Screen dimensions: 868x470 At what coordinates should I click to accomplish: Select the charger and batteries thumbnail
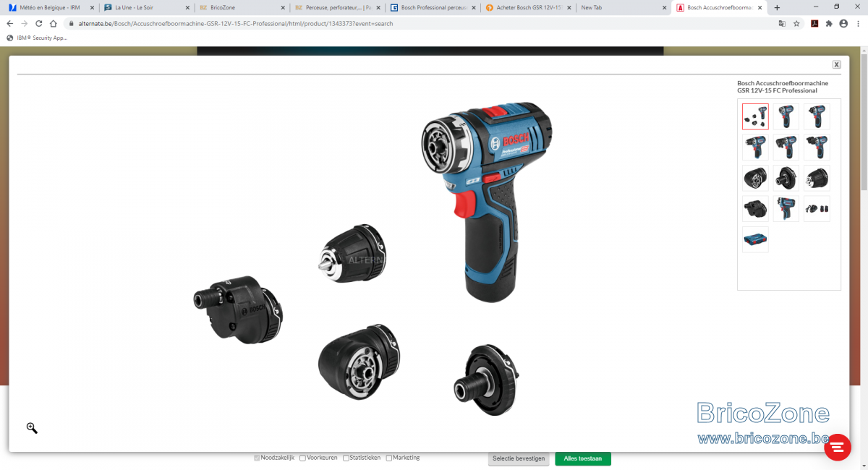point(817,208)
